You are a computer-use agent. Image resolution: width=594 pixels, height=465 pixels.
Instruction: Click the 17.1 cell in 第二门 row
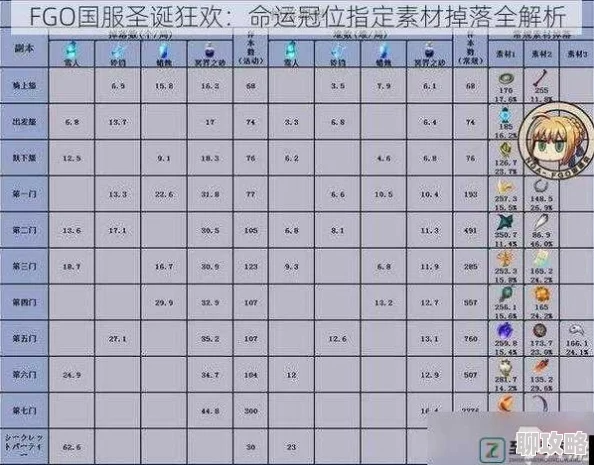tap(117, 230)
